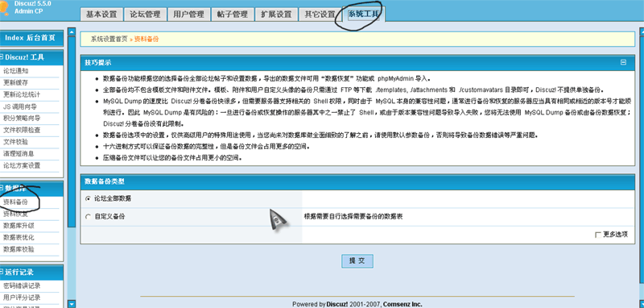Screen dimensions: 644x308
Task: Select 数据库校验 in the sidebar
Action: (x=19, y=249)
